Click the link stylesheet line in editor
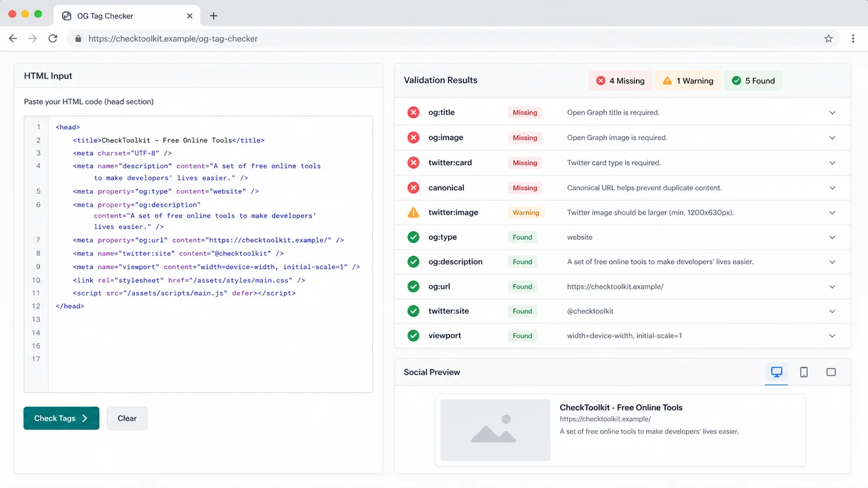The width and height of the screenshot is (868, 488). pos(189,280)
